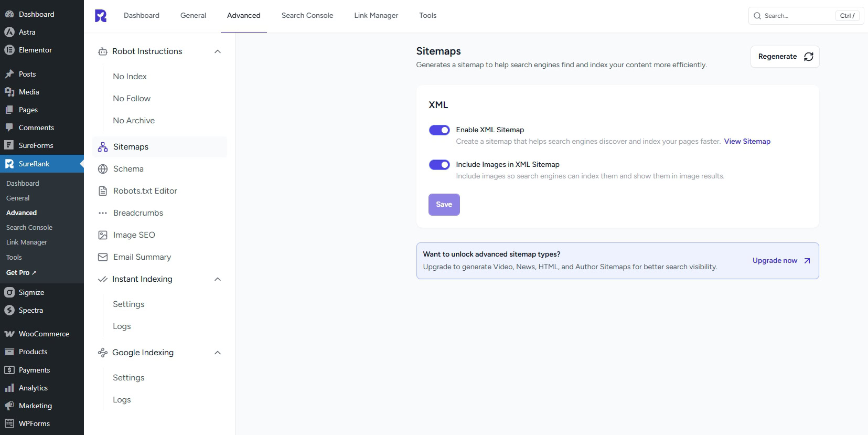
Task: Open Schema settings via globe icon
Action: (x=103, y=169)
